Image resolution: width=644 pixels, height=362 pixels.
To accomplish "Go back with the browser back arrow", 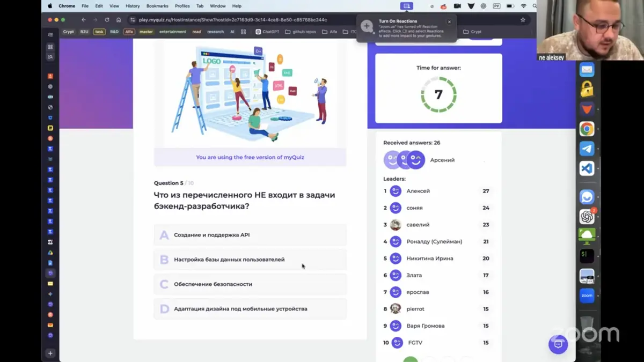I will (x=83, y=20).
